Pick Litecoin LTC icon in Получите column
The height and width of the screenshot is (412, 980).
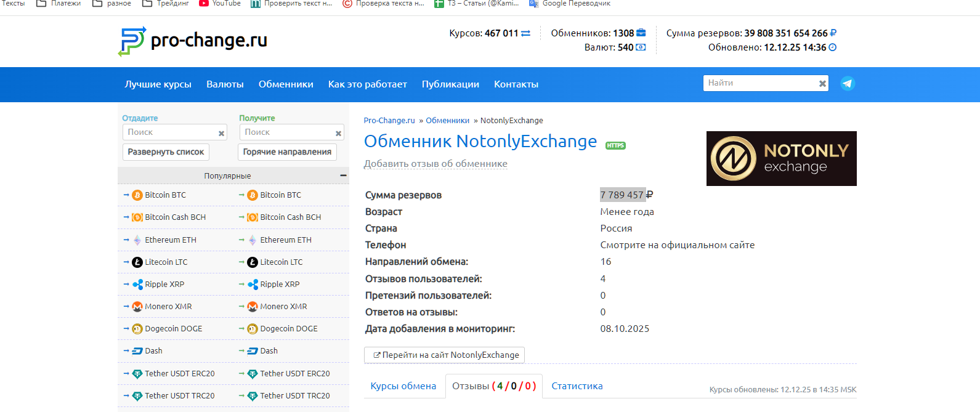pyautogui.click(x=253, y=262)
